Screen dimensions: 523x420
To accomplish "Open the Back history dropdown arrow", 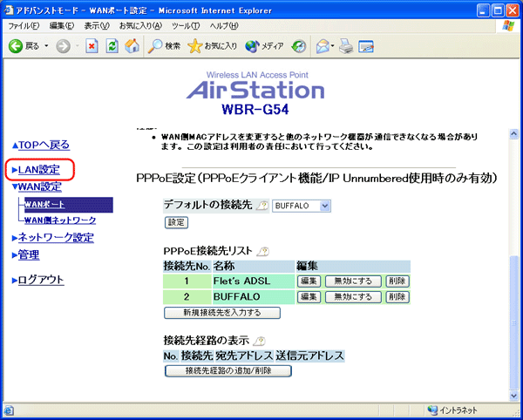I will point(46,46).
